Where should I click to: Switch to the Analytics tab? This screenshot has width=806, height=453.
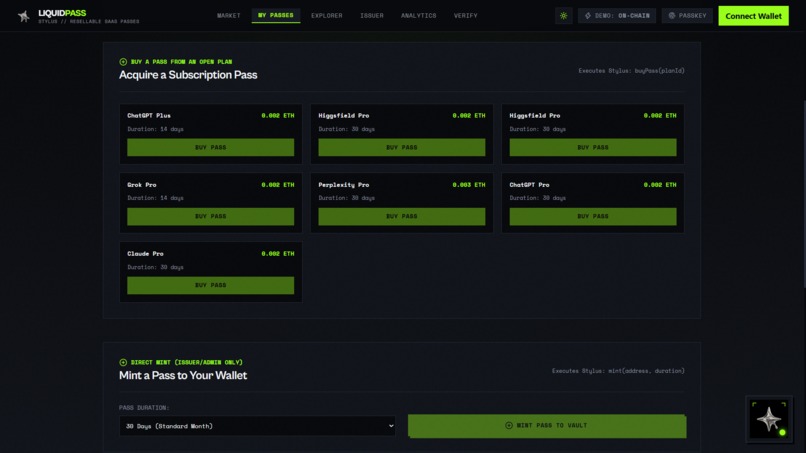418,16
